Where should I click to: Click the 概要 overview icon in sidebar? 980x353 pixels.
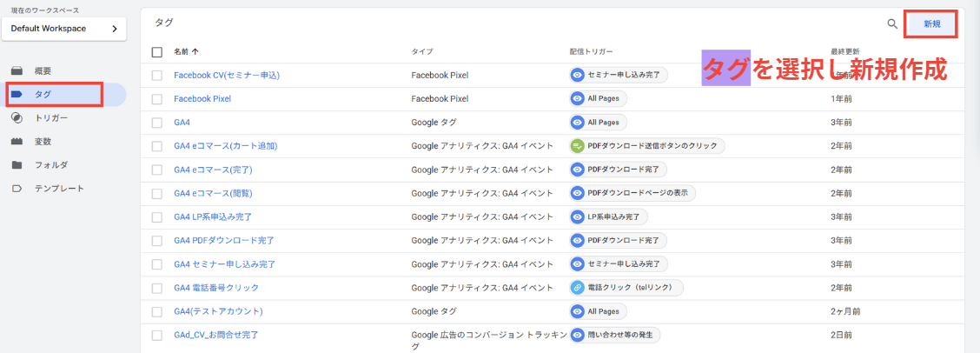pos(17,70)
